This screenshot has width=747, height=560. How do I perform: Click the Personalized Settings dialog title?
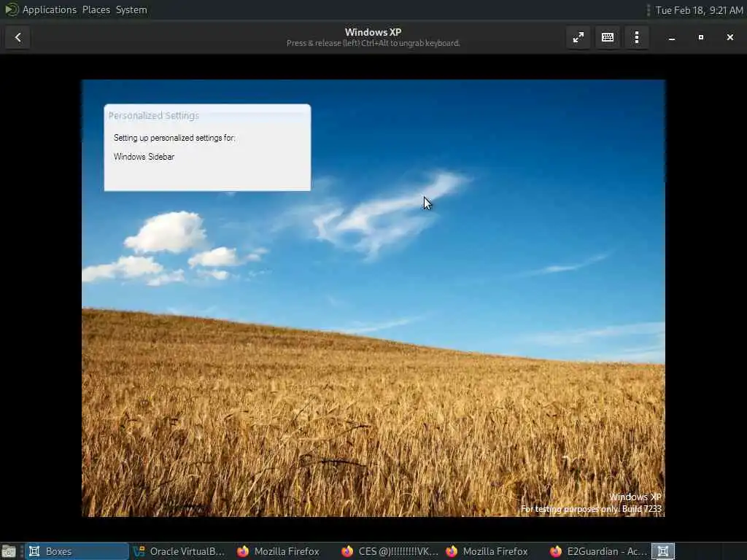click(153, 116)
